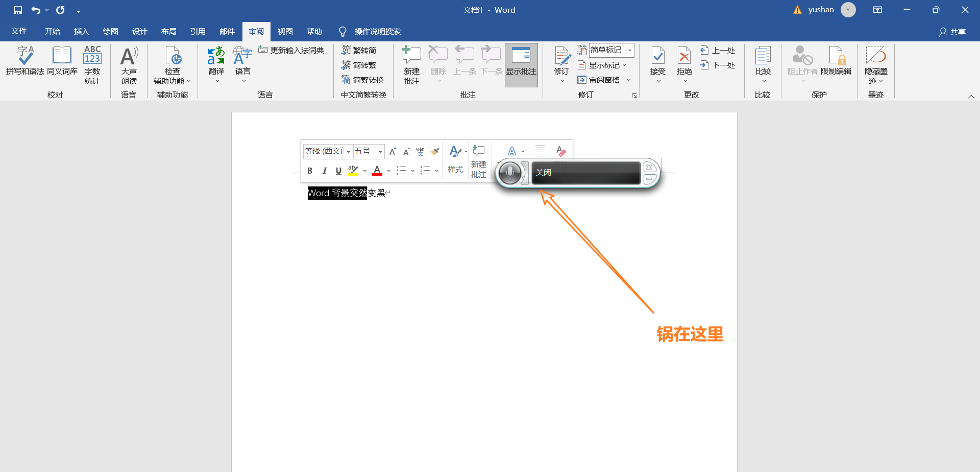Decrease font size in mini toolbar

point(406,151)
